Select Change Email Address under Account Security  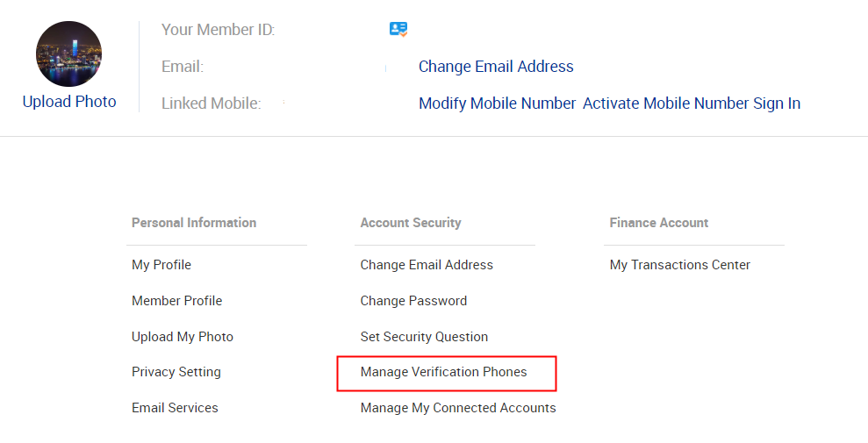[x=427, y=265]
